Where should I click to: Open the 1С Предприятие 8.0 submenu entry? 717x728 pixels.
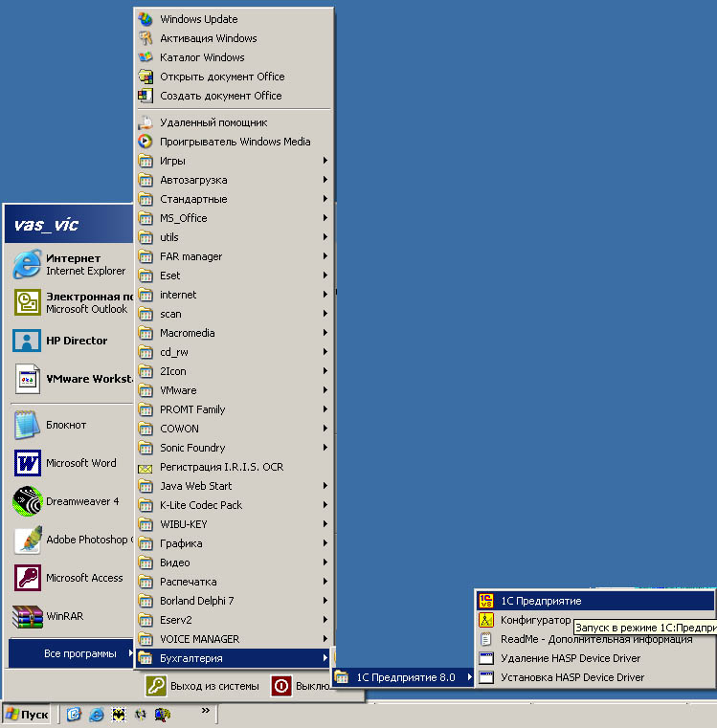[402, 677]
